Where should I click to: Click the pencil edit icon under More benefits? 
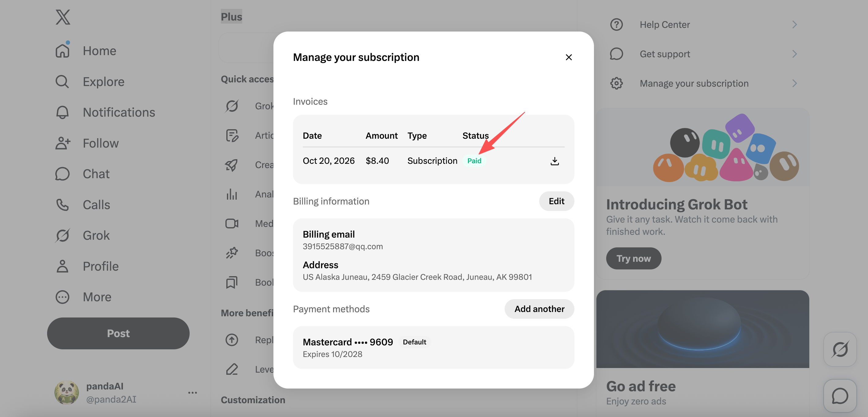click(232, 369)
